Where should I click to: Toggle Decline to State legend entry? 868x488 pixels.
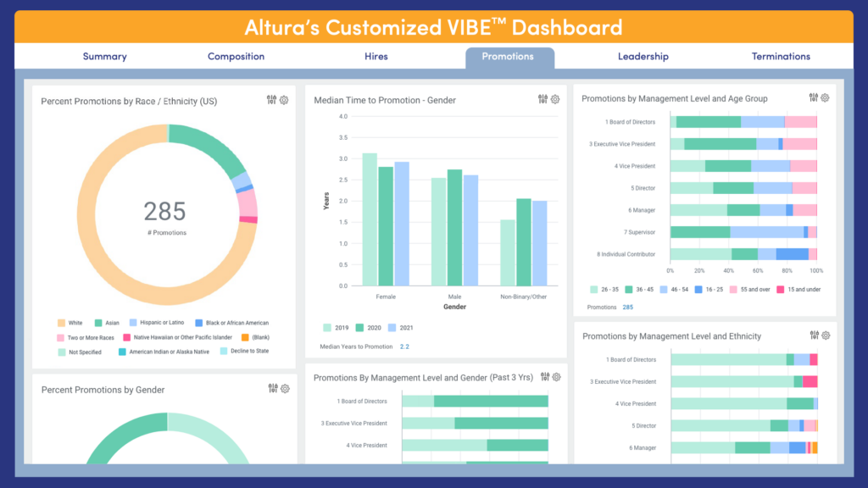(244, 352)
